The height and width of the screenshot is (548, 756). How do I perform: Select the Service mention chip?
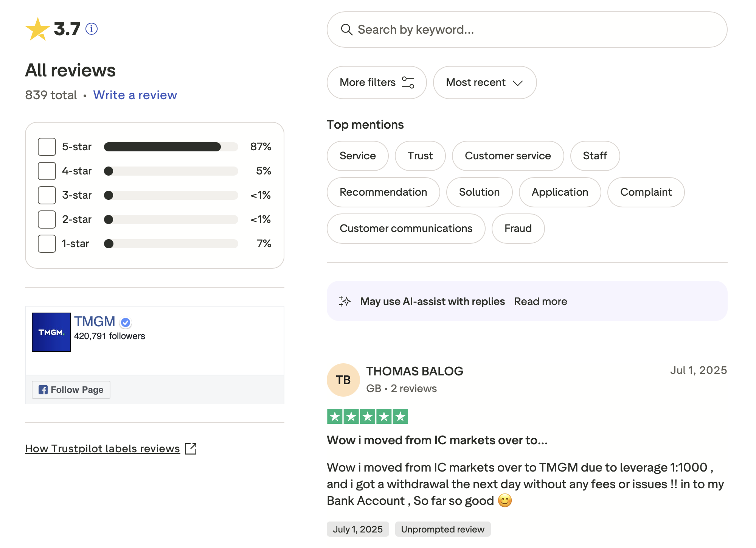click(x=357, y=156)
